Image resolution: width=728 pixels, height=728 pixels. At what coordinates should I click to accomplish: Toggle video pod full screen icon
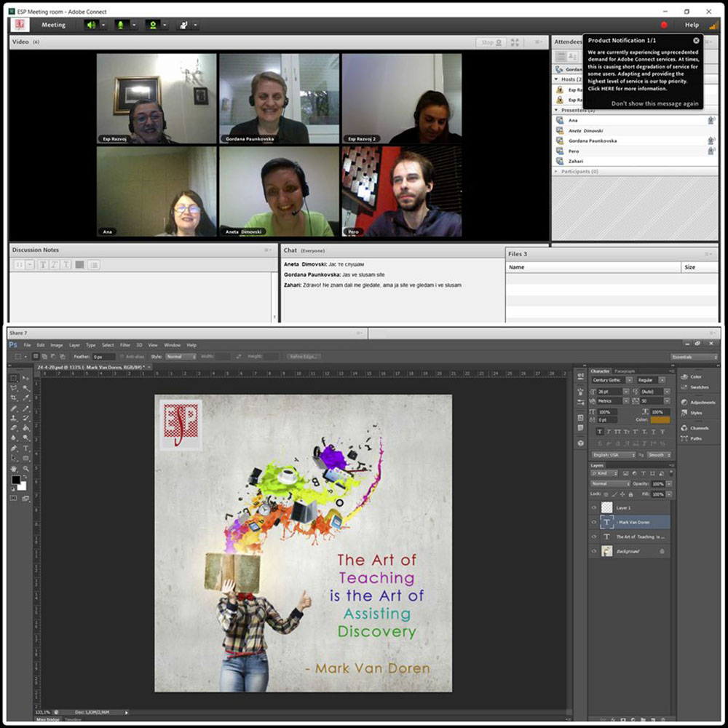[515, 42]
